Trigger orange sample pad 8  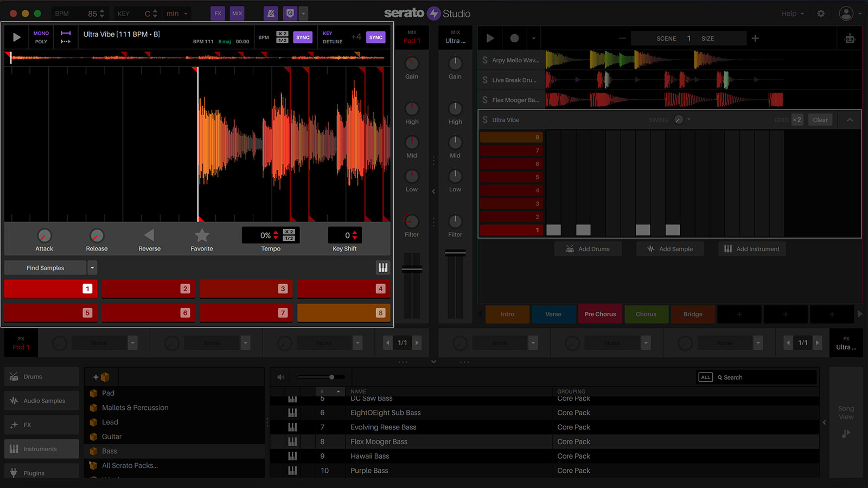pyautogui.click(x=343, y=313)
